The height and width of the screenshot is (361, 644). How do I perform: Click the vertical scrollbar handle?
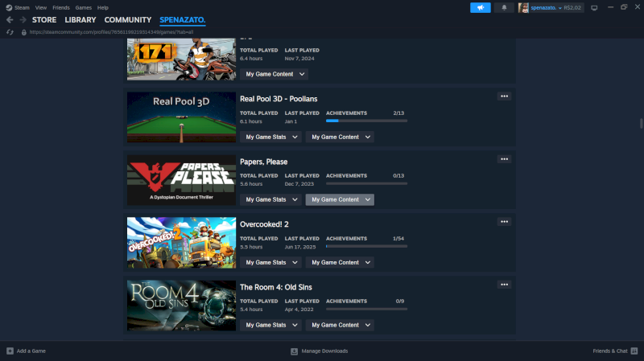click(641, 124)
